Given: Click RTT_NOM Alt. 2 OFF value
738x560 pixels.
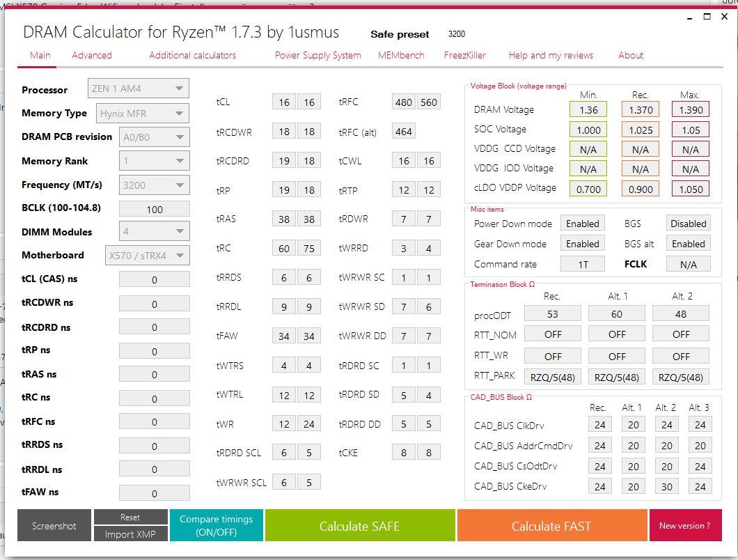Looking at the screenshot, I should [x=681, y=334].
